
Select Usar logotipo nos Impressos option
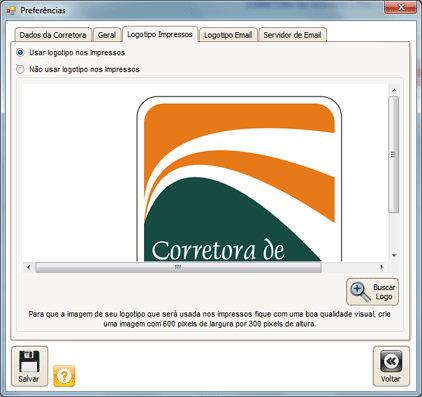(x=20, y=53)
